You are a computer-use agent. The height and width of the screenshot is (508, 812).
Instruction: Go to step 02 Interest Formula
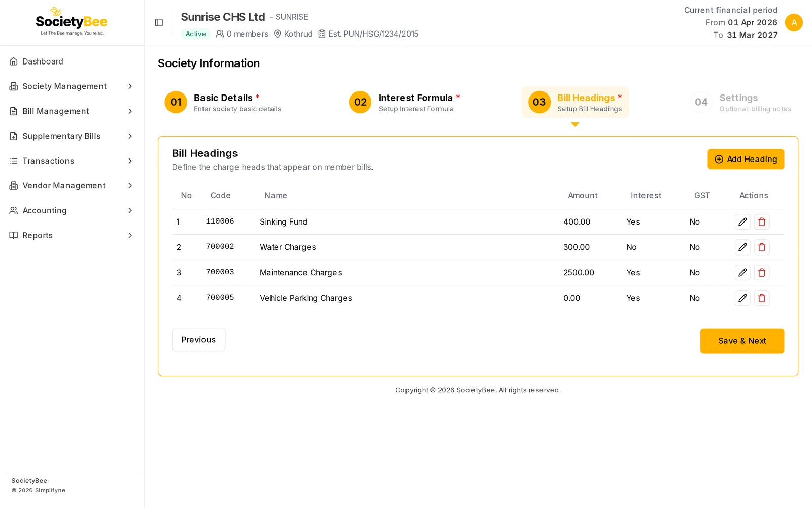(404, 102)
